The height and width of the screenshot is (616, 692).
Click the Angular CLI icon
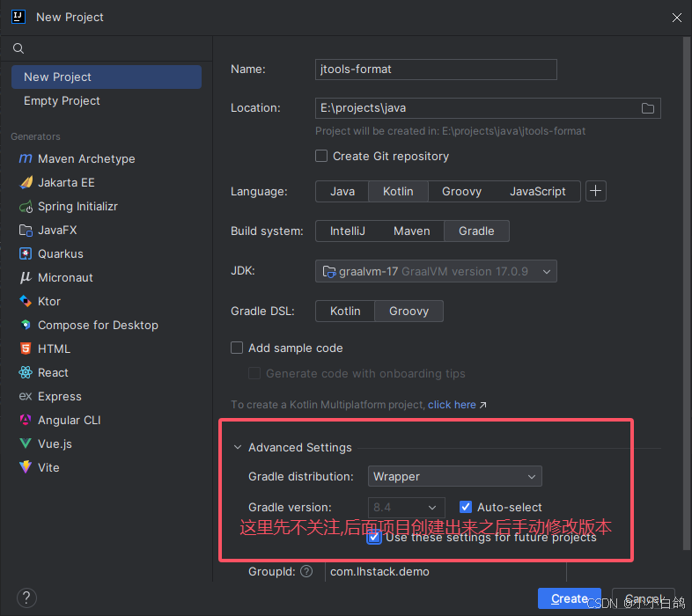26,420
